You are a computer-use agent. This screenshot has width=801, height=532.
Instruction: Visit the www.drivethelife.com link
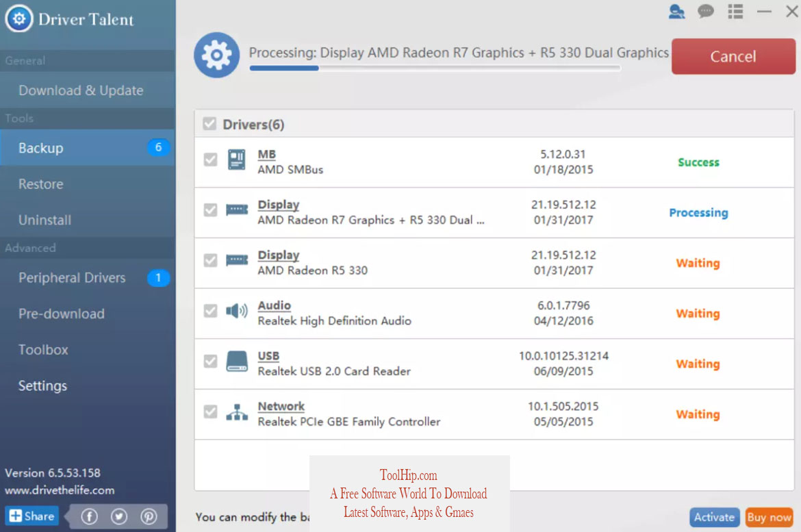coord(60,490)
